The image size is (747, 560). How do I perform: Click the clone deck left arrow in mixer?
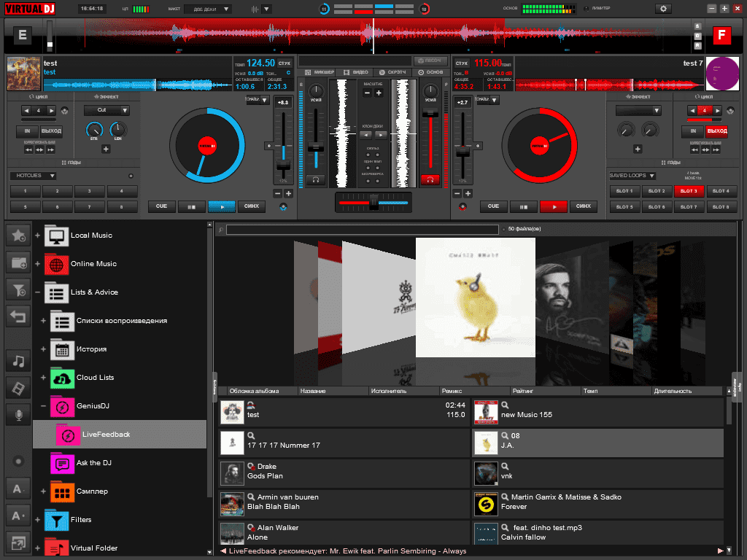tap(365, 135)
